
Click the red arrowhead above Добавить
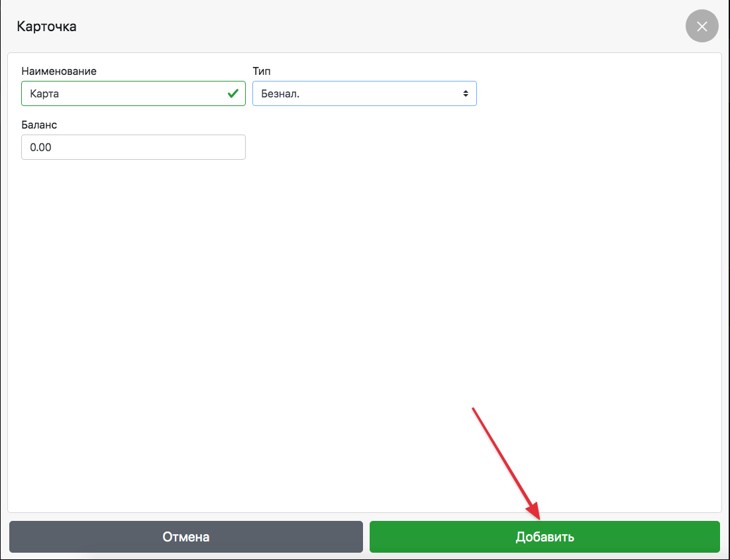(x=535, y=511)
